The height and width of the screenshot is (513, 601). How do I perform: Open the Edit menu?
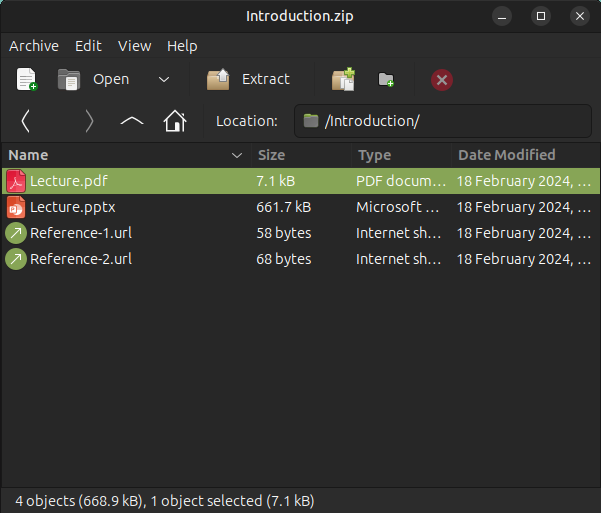[88, 46]
